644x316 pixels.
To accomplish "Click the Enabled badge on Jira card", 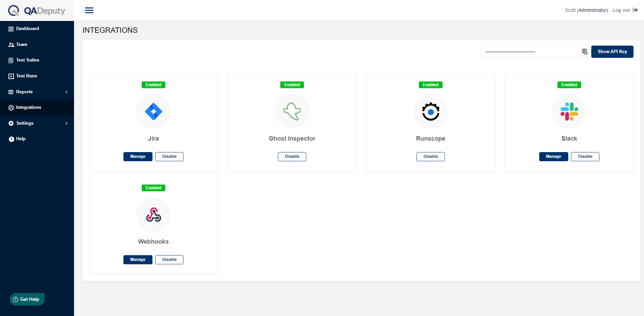I will [x=153, y=85].
